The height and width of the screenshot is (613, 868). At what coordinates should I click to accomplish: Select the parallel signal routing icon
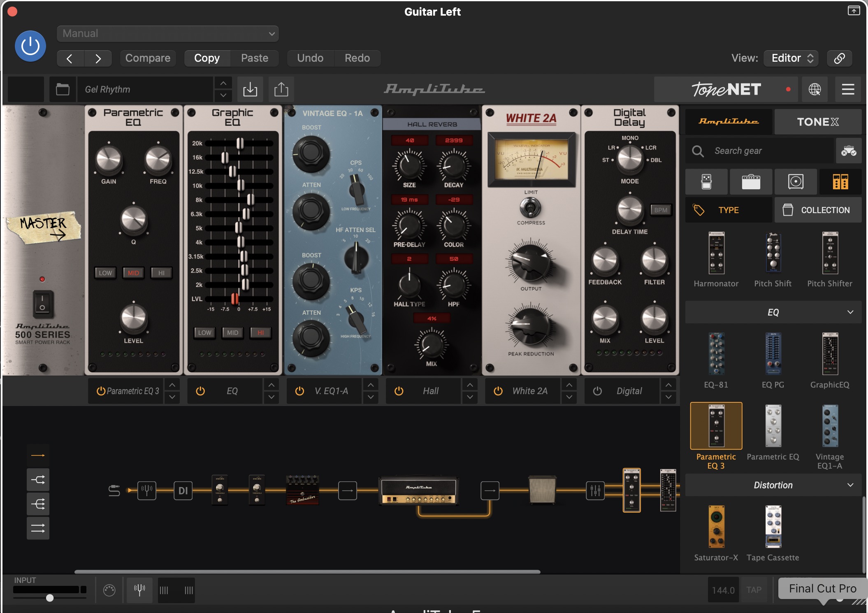38,528
